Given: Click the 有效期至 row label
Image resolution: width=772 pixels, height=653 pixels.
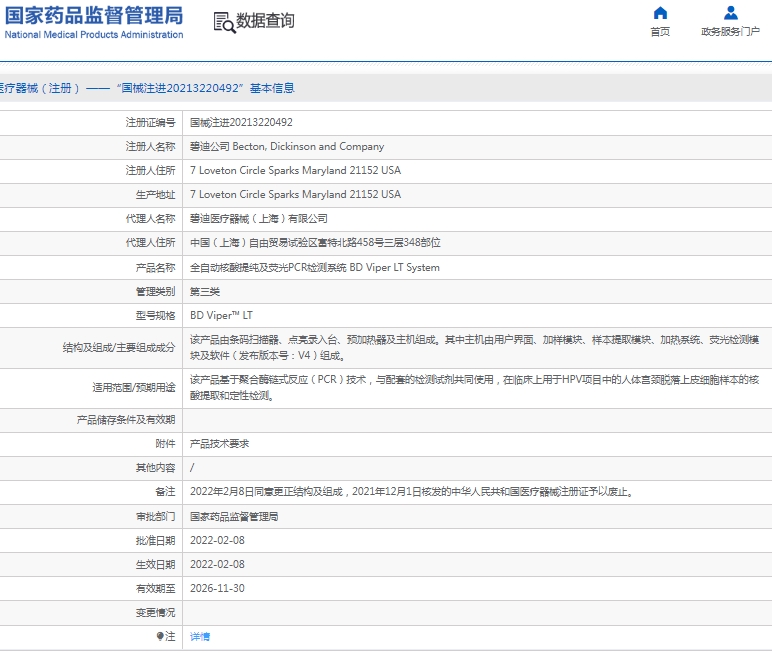Looking at the screenshot, I should coord(155,588).
